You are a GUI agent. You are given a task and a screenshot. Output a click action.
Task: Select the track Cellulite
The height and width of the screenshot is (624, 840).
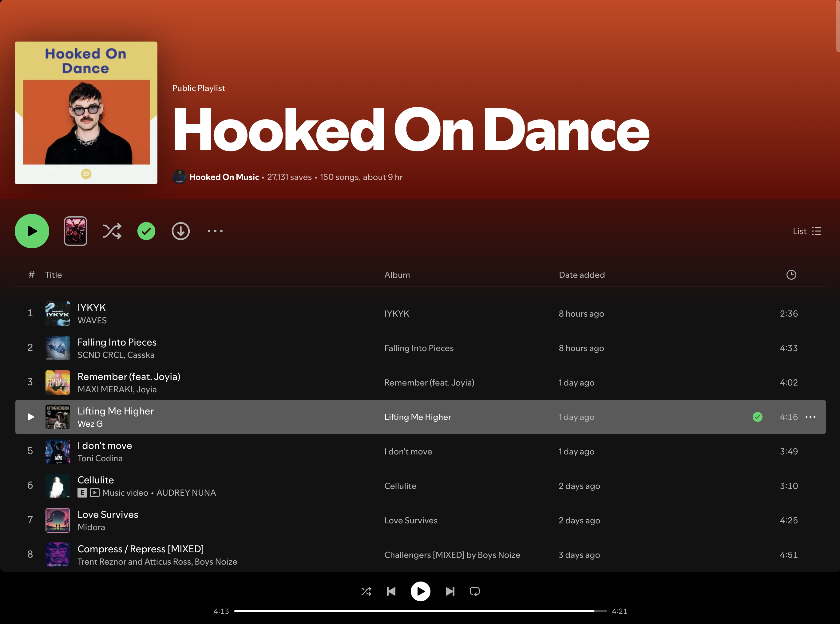[96, 480]
